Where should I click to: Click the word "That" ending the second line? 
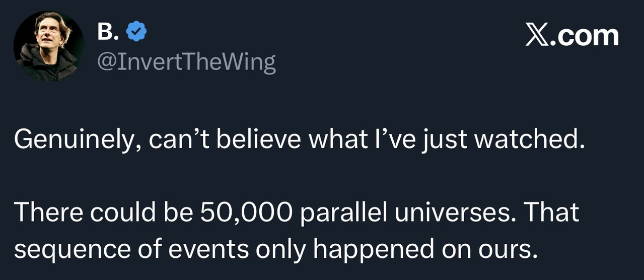(552, 213)
